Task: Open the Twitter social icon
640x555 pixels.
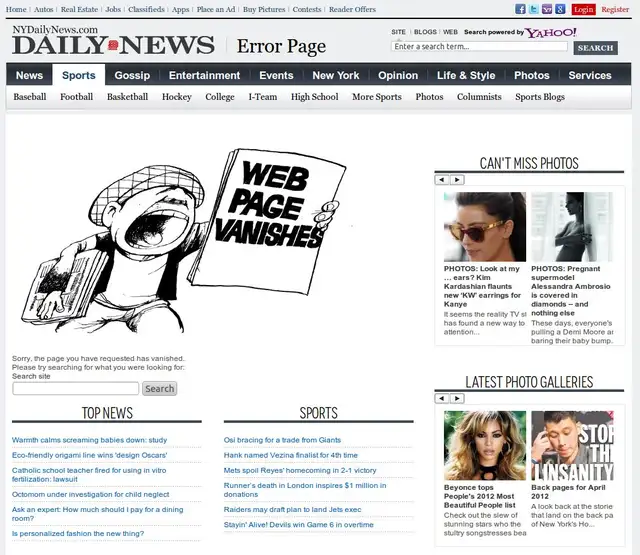Action: tap(533, 9)
